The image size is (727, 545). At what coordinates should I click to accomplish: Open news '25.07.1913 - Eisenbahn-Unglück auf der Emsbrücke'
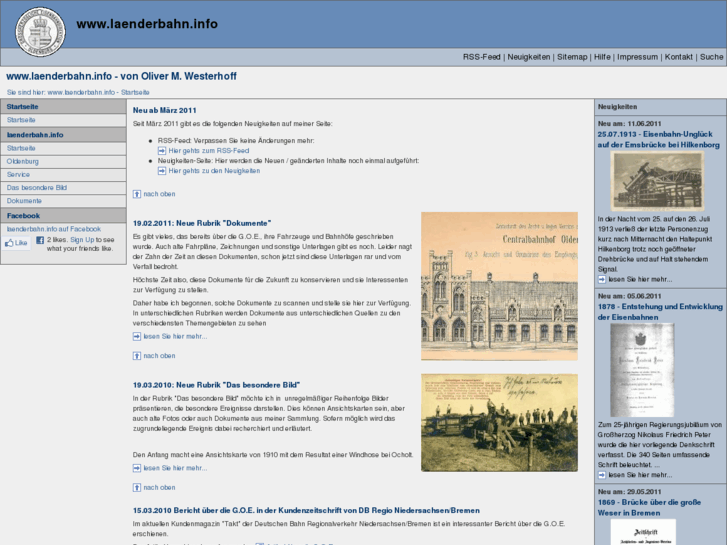point(658,140)
